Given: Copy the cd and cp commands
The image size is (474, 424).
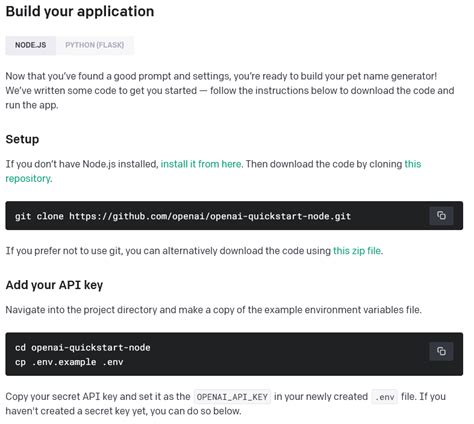Looking at the screenshot, I should [x=441, y=351].
